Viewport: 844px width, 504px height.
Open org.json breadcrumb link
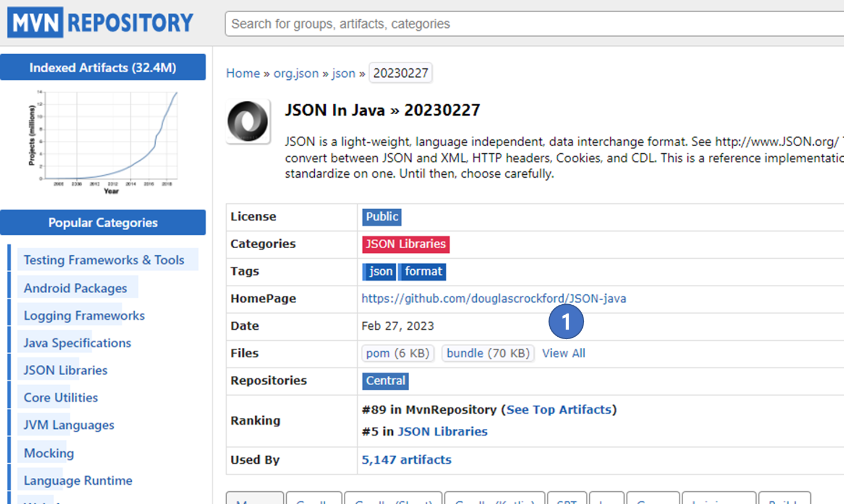coord(296,73)
